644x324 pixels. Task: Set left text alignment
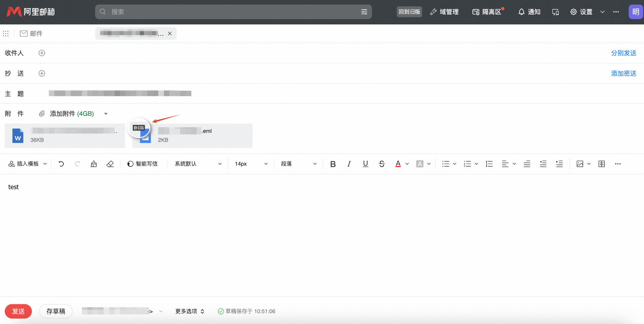point(505,164)
